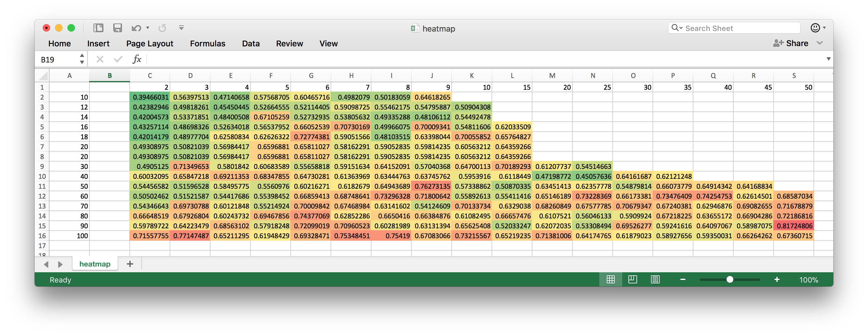Screen dimensions: 868x336
Task: Click cell with value 0.50904308
Action: pos(472,107)
